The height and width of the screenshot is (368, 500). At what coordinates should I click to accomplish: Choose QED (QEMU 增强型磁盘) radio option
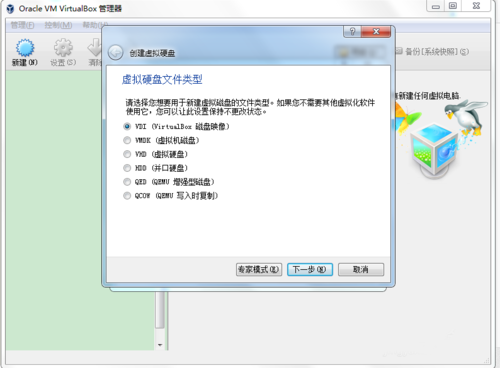pos(127,182)
